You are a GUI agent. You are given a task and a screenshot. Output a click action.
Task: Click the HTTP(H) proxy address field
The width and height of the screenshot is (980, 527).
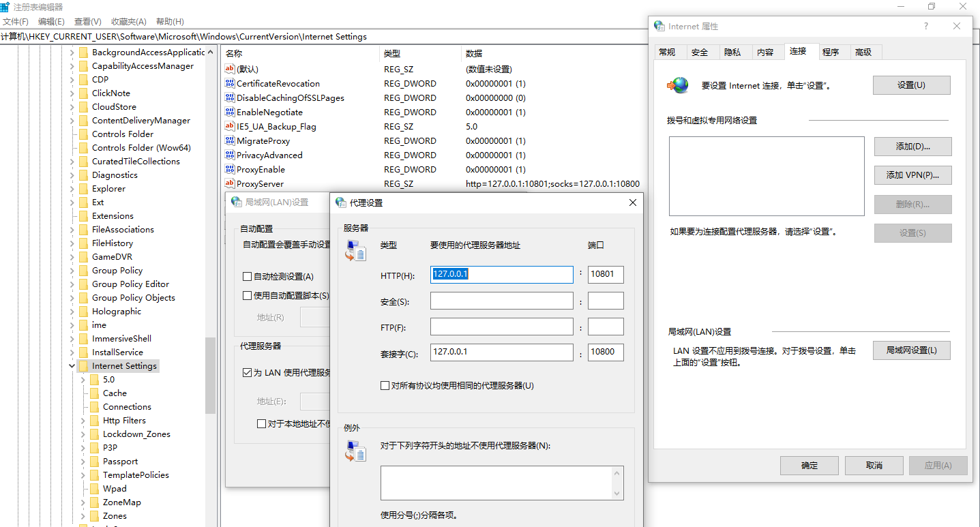click(502, 275)
